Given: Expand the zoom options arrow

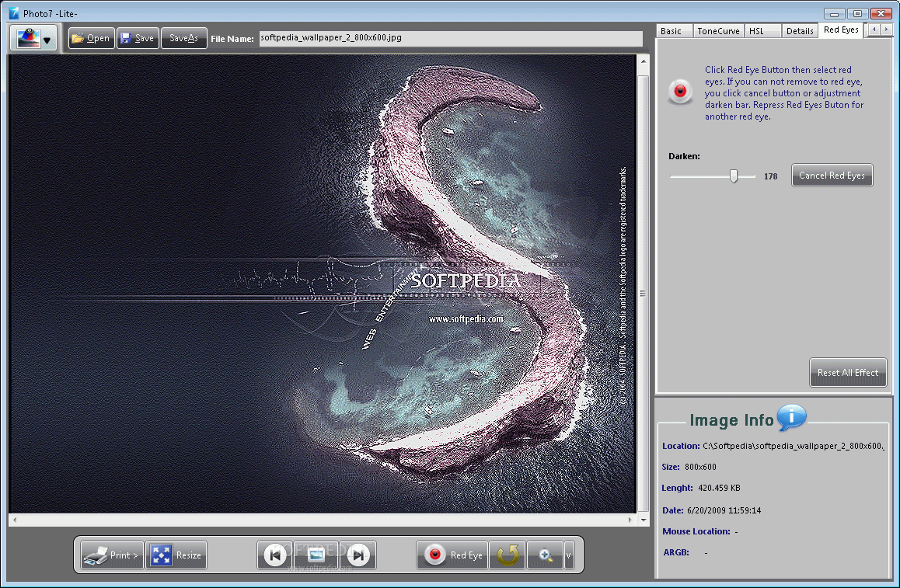Looking at the screenshot, I should (x=569, y=555).
